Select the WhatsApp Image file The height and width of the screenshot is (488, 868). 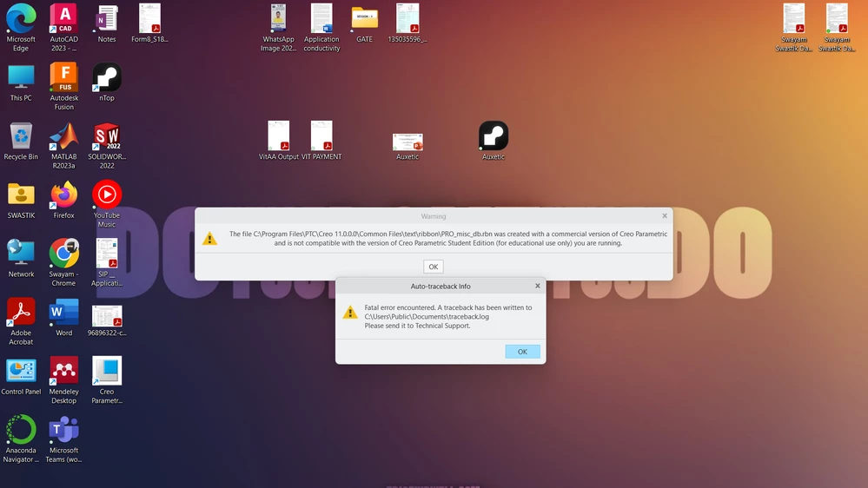tap(278, 28)
